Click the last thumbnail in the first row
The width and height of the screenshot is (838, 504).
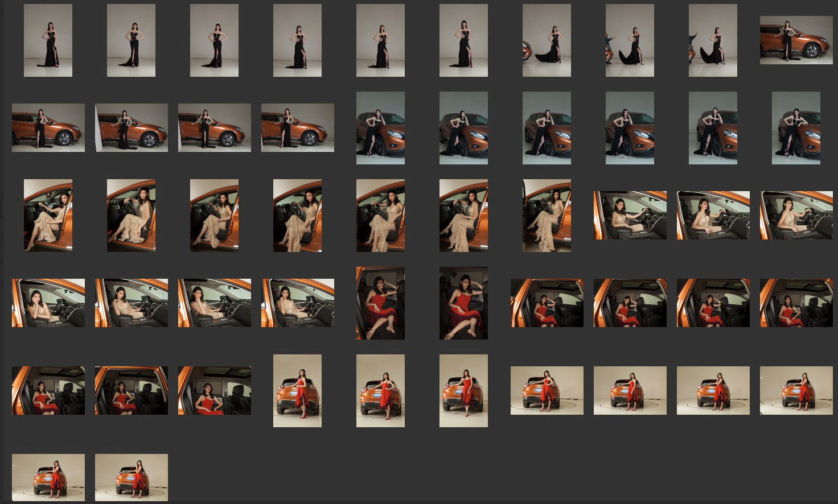click(x=796, y=40)
